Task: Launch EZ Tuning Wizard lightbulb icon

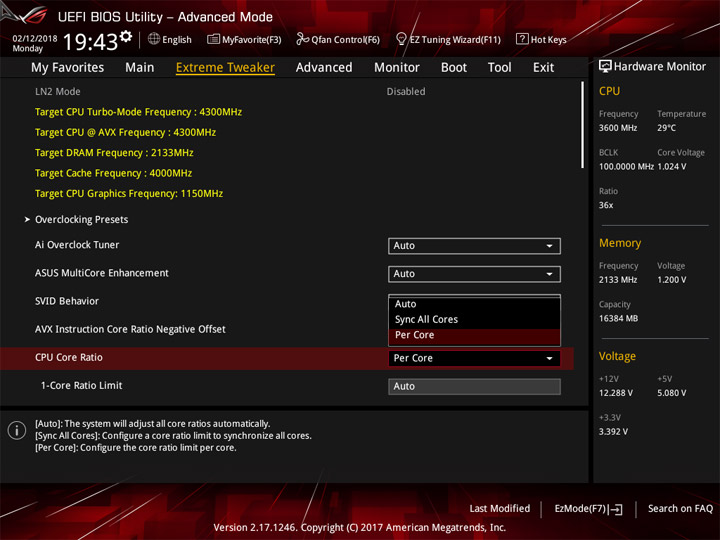Action: 401,39
